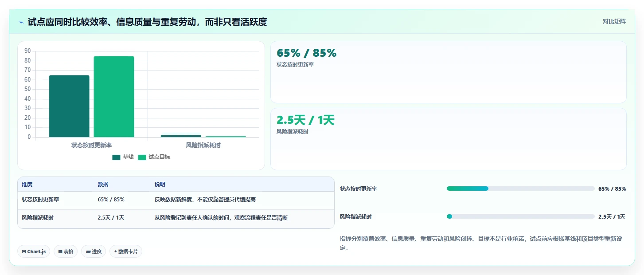Click the 风险指派耗时 label in second card
The width and height of the screenshot is (644, 275).
(x=292, y=132)
